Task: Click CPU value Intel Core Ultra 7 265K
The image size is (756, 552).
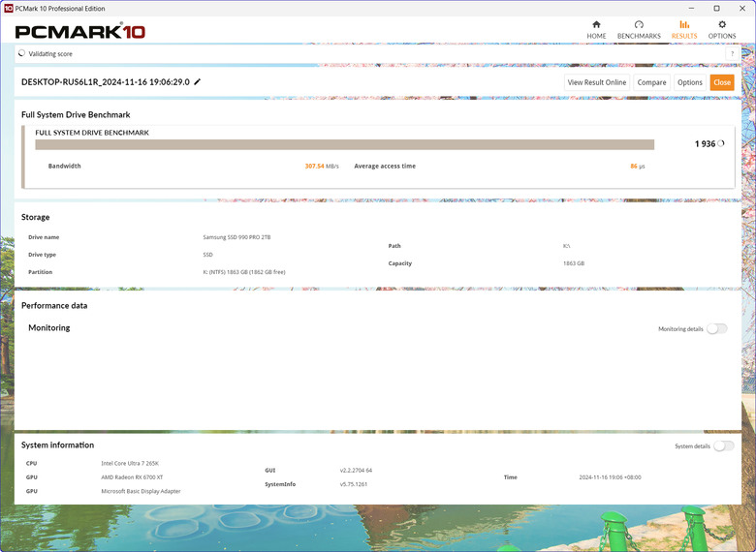Action: [x=130, y=463]
